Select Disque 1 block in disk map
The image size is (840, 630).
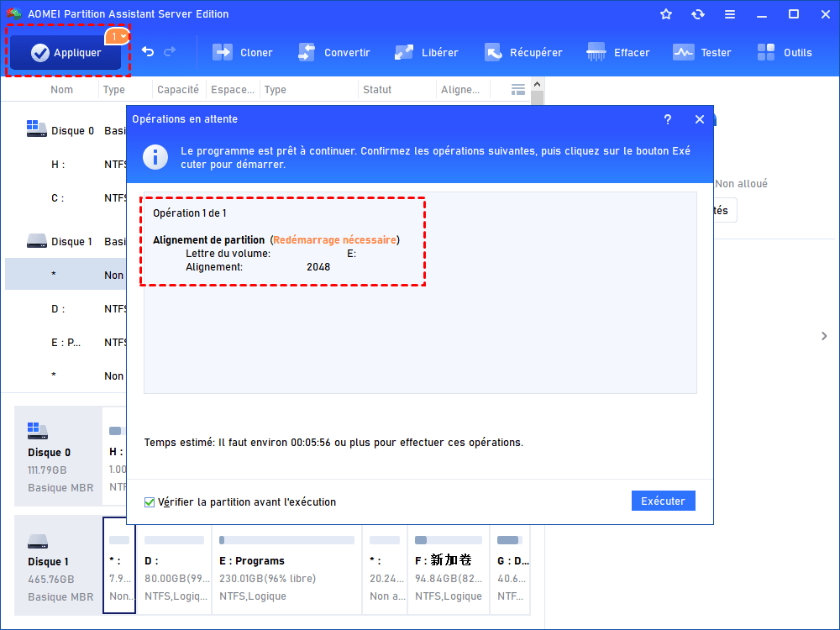pyautogui.click(x=58, y=565)
